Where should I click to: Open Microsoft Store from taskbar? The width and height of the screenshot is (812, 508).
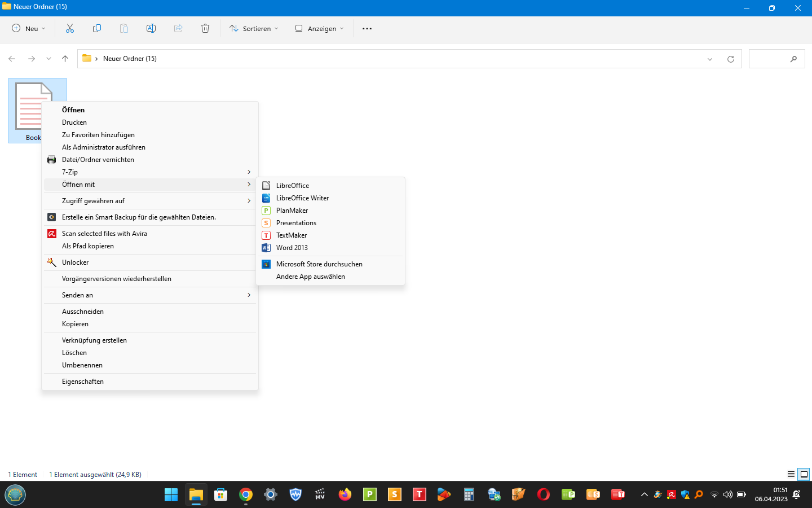221,494
